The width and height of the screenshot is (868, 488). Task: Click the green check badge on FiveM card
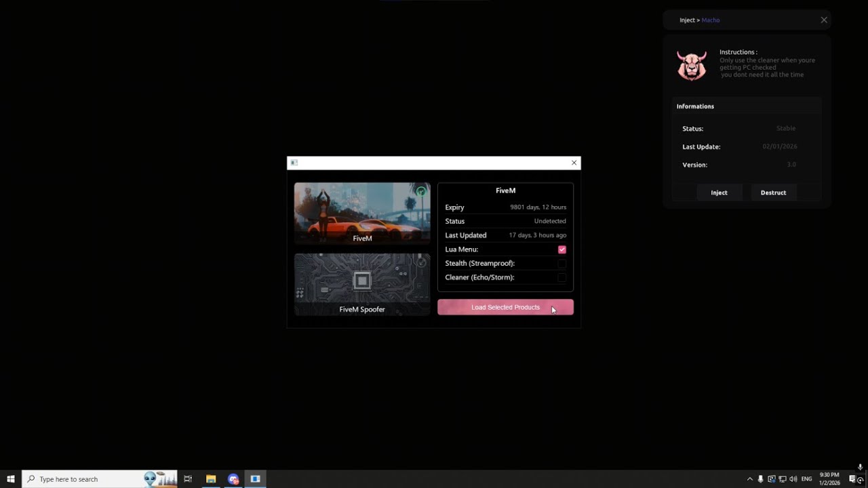421,192
